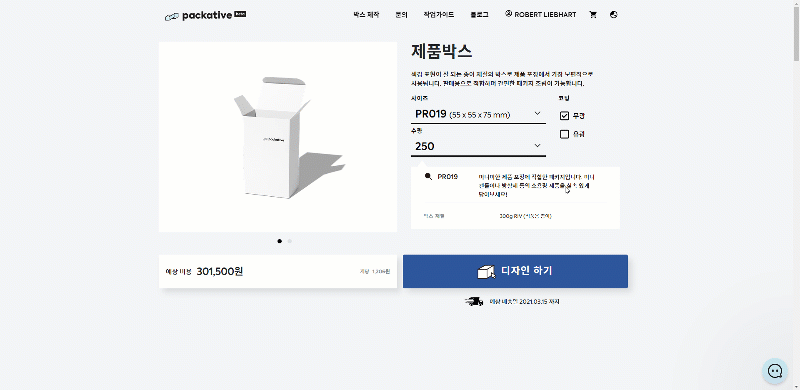Click the packative logo
The image size is (800, 390).
pos(206,16)
